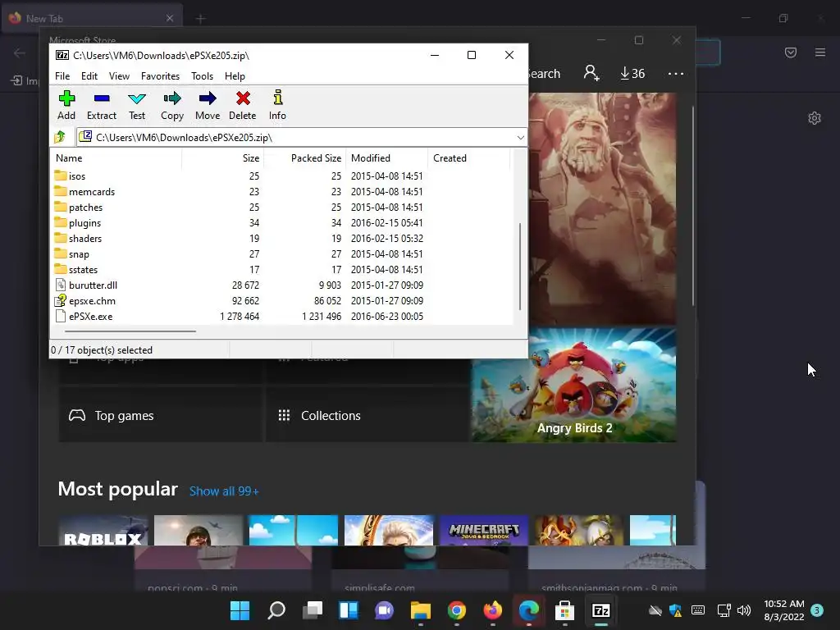
Task: Click the 7-Zip taskbar icon
Action: tap(600, 610)
